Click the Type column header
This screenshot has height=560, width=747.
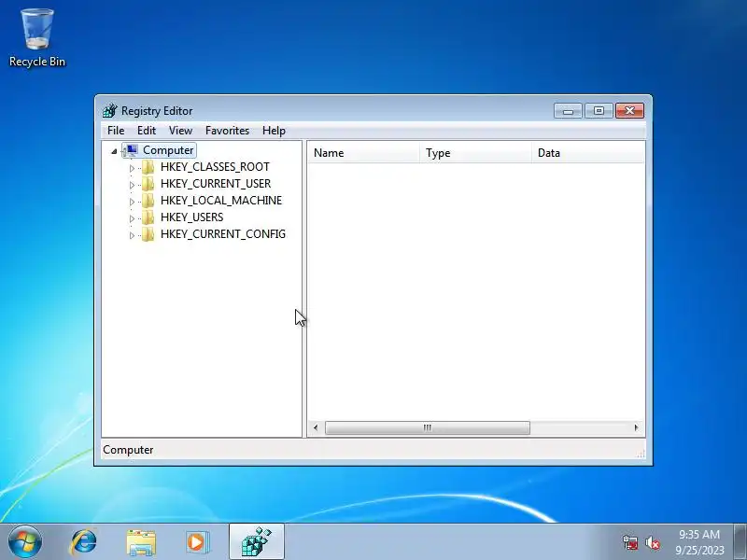click(x=475, y=153)
